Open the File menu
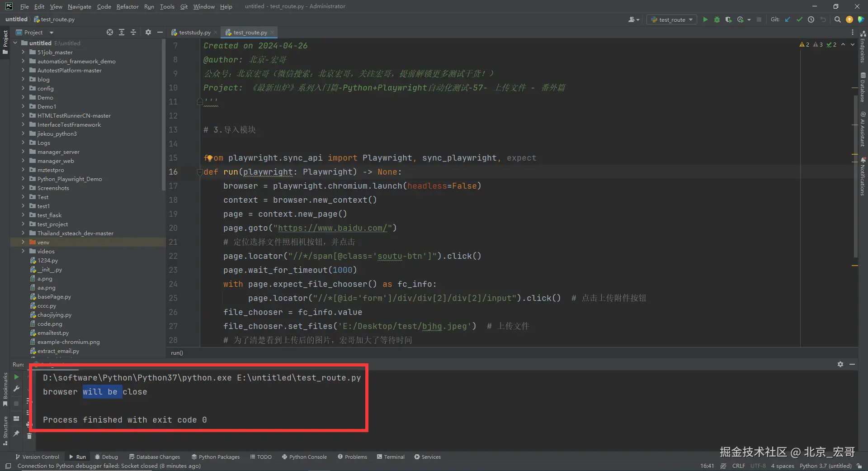Screen dimensions: 868x471 coord(24,6)
